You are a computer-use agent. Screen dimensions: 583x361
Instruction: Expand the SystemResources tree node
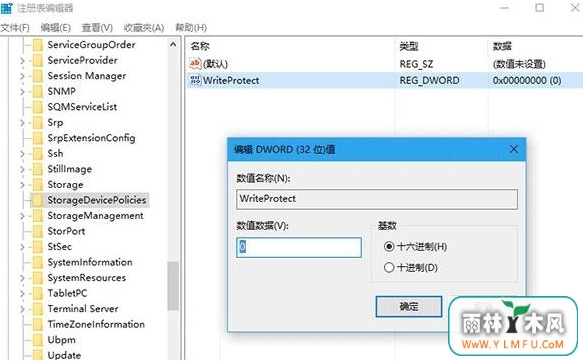coord(22,278)
